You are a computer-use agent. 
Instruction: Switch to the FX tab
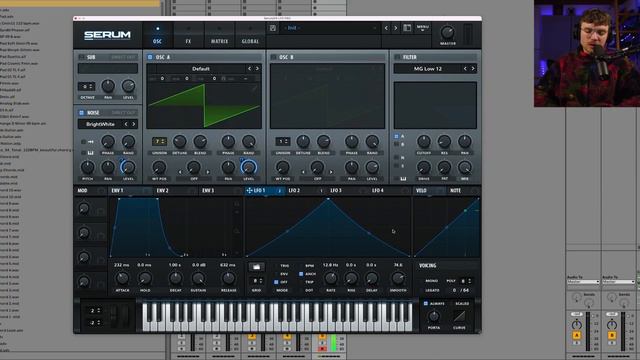coord(188,36)
